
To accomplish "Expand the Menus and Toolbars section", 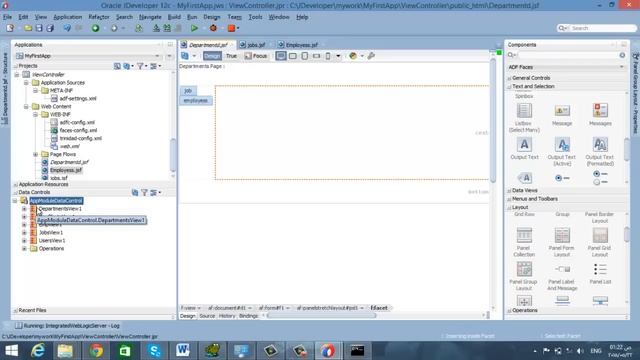I will click(x=509, y=199).
